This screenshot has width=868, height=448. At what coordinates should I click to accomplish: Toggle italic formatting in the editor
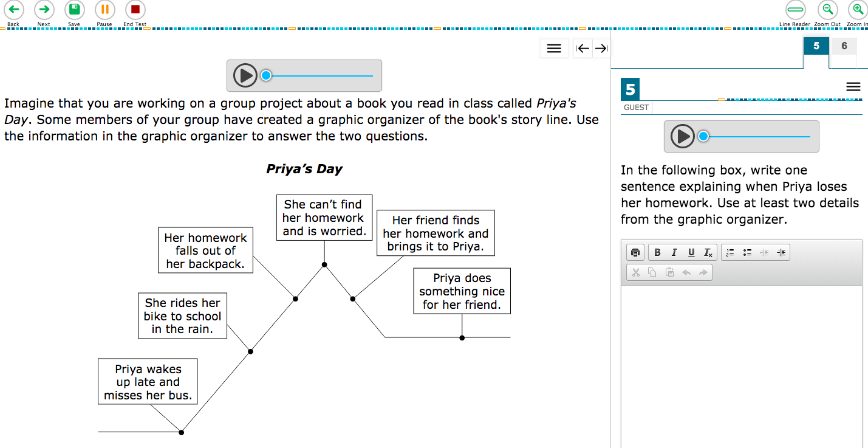tap(674, 253)
